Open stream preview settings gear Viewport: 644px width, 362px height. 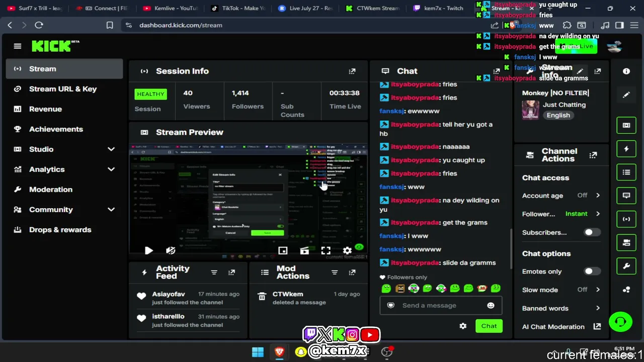[x=347, y=250]
